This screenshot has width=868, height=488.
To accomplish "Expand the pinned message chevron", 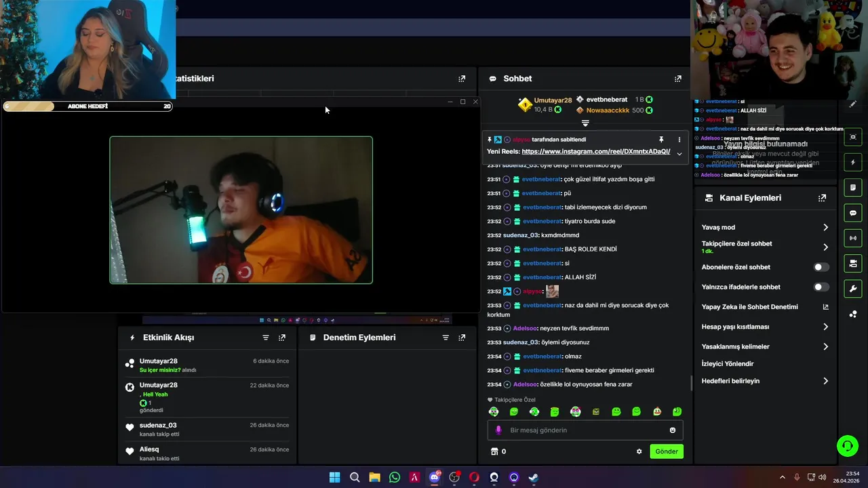I will point(679,153).
